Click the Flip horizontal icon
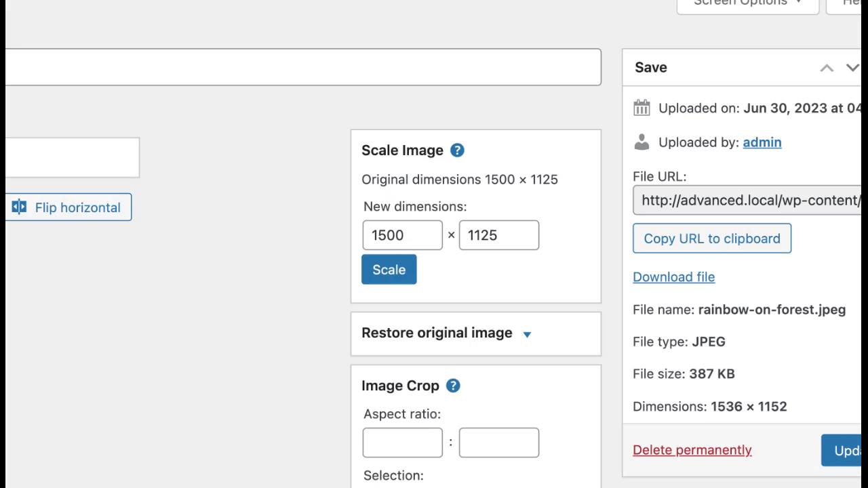This screenshot has width=868, height=488. click(x=18, y=207)
